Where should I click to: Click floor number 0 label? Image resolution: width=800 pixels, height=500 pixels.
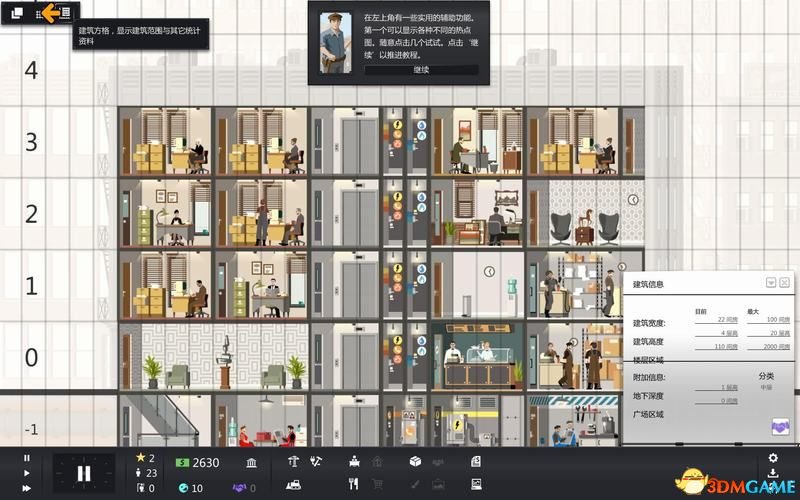tap(31, 358)
